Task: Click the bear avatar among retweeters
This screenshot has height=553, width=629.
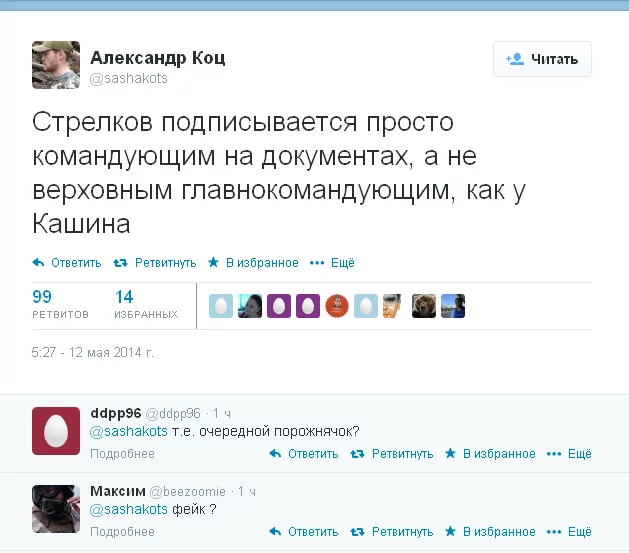Action: pos(424,306)
